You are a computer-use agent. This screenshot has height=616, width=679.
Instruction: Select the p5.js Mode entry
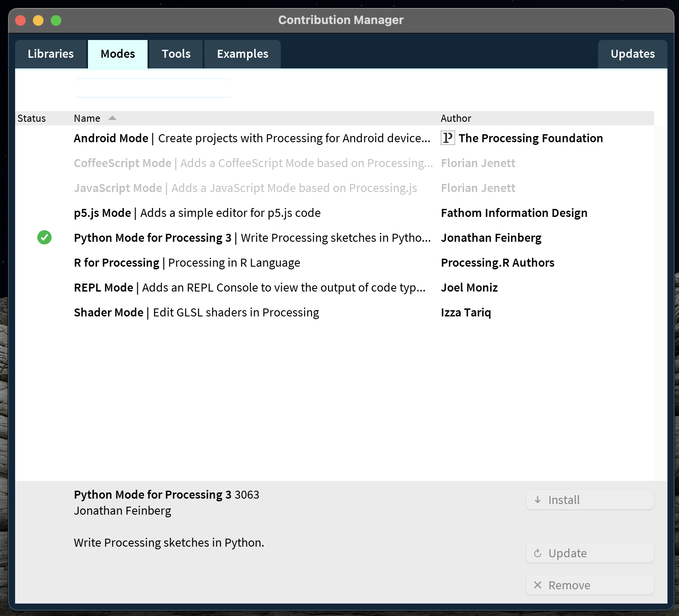point(197,213)
